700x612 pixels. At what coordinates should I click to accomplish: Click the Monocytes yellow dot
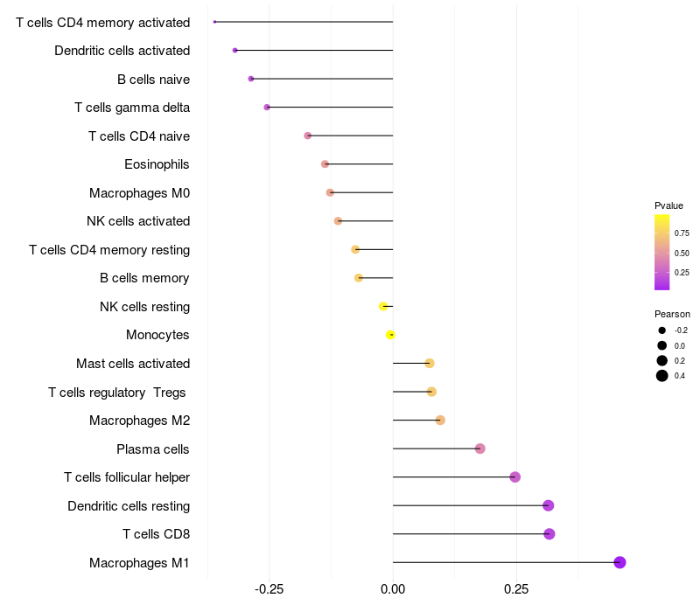(x=390, y=335)
